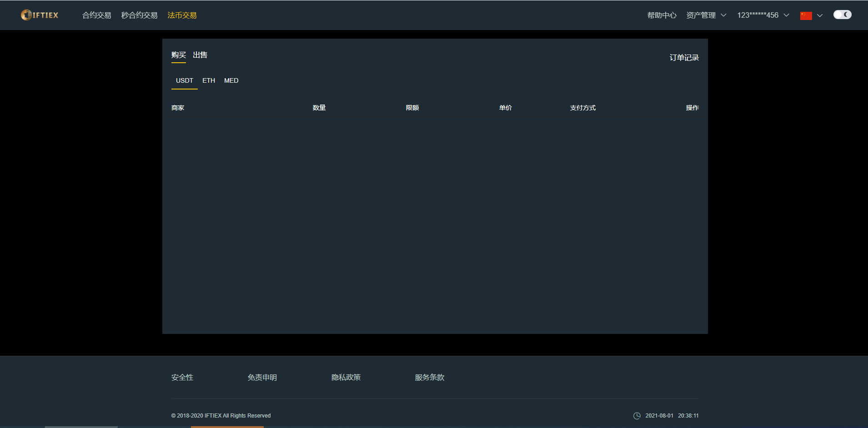The image size is (868, 428).
Task: Select the MED currency tab
Action: click(x=231, y=80)
